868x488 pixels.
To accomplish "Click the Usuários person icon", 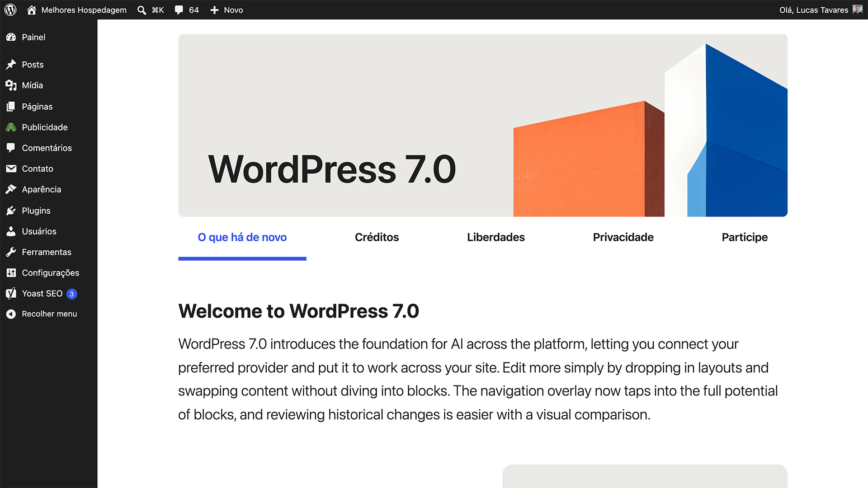I will tap(11, 231).
